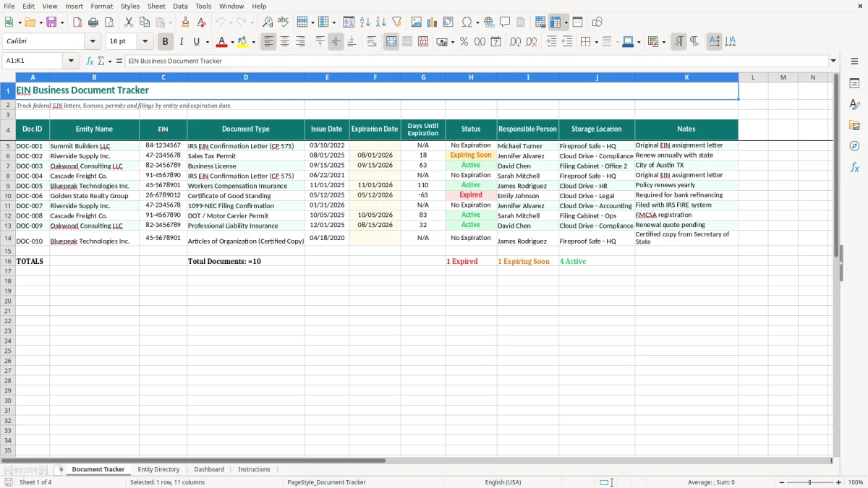
Task: Click the Export as PDF icon
Action: coord(77,22)
